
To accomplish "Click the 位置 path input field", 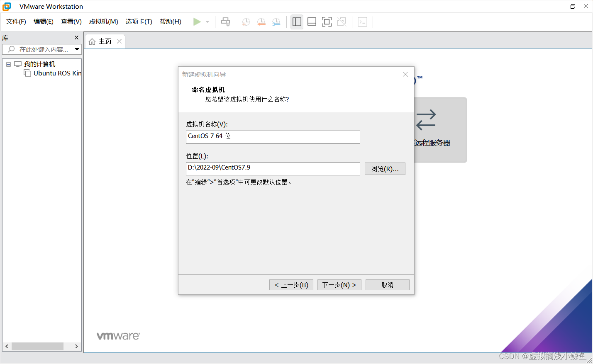I will point(273,169).
